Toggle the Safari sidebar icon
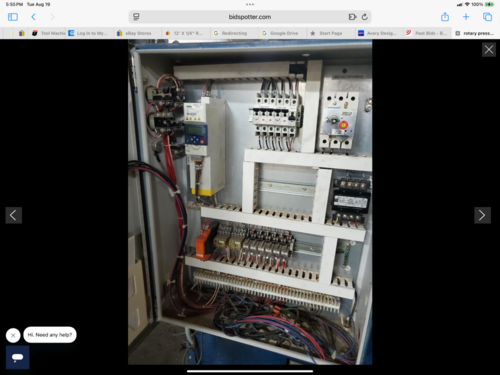 click(13, 17)
